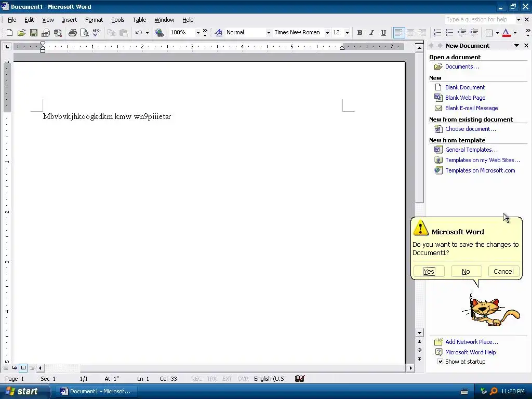Image resolution: width=532 pixels, height=399 pixels.
Task: Set Align Right paragraph alignment
Action: [422, 33]
